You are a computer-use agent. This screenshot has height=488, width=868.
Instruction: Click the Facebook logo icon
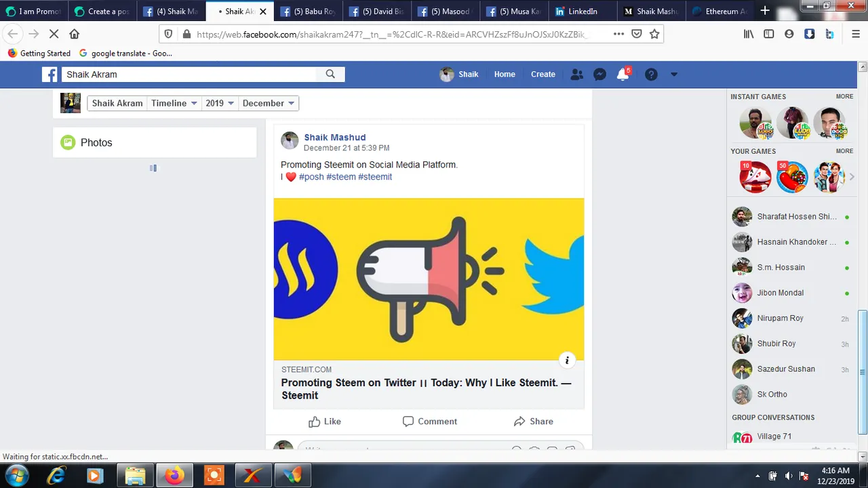pyautogui.click(x=50, y=75)
